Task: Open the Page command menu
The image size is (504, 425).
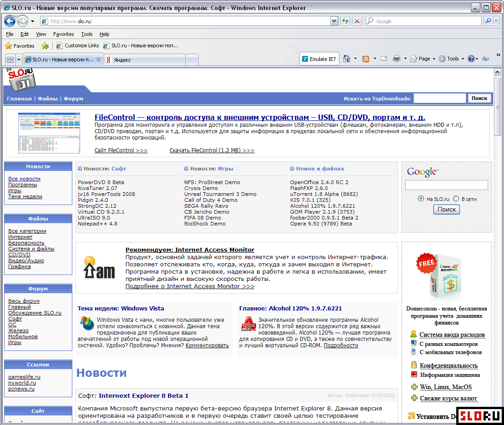Action: click(x=423, y=59)
